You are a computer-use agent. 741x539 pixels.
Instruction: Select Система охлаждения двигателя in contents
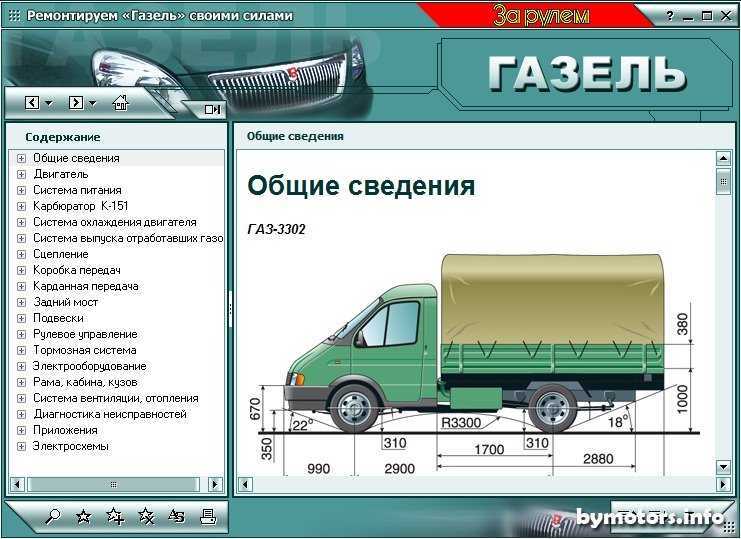[114, 222]
